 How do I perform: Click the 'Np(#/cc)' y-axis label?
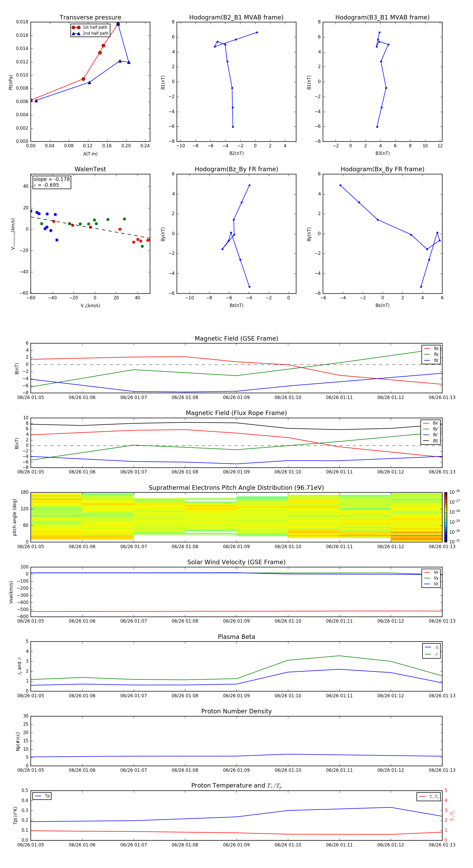pyautogui.click(x=18, y=741)
